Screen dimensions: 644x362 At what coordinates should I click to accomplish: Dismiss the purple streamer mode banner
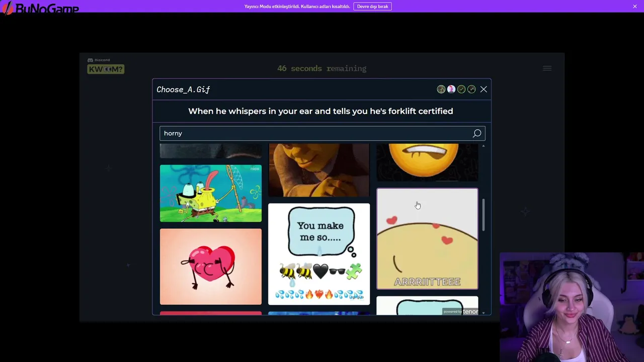[x=635, y=7]
